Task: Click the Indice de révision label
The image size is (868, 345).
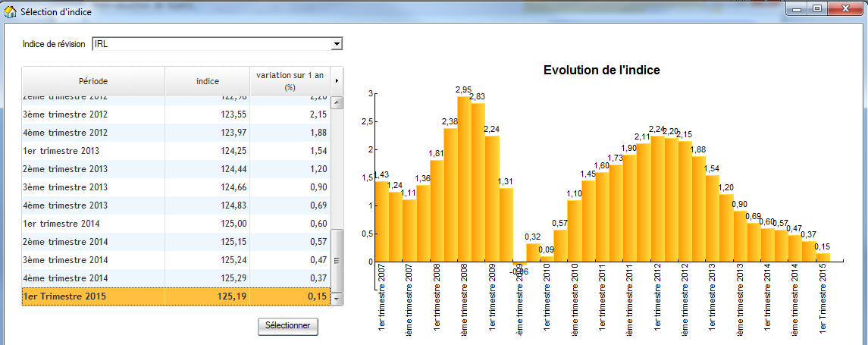Action: point(54,44)
